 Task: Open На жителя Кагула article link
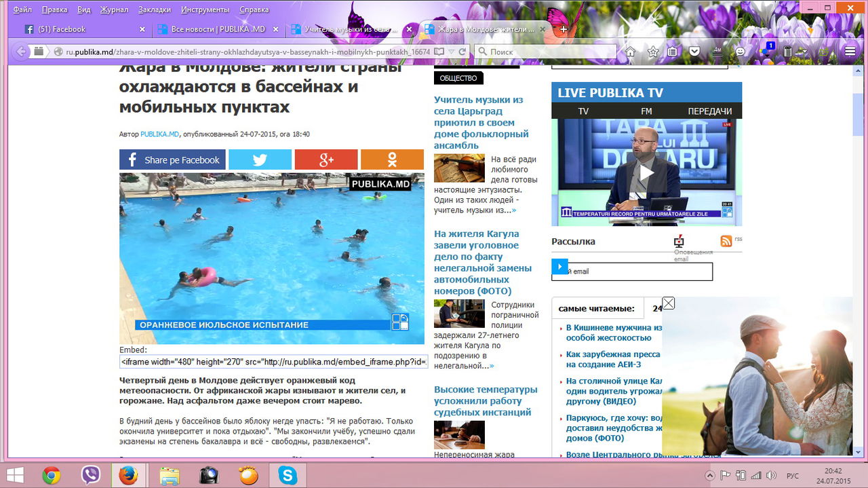(483, 262)
